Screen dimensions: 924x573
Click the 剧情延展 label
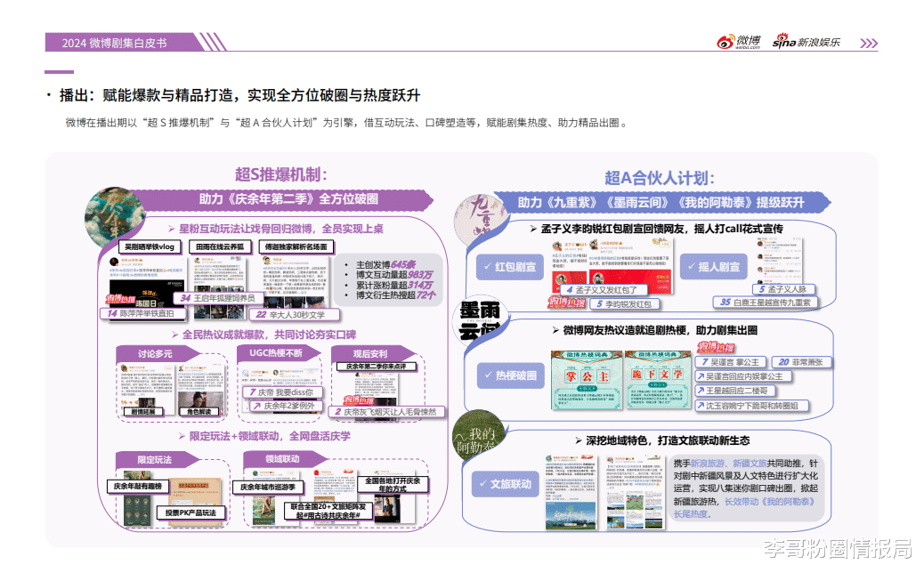point(142,412)
